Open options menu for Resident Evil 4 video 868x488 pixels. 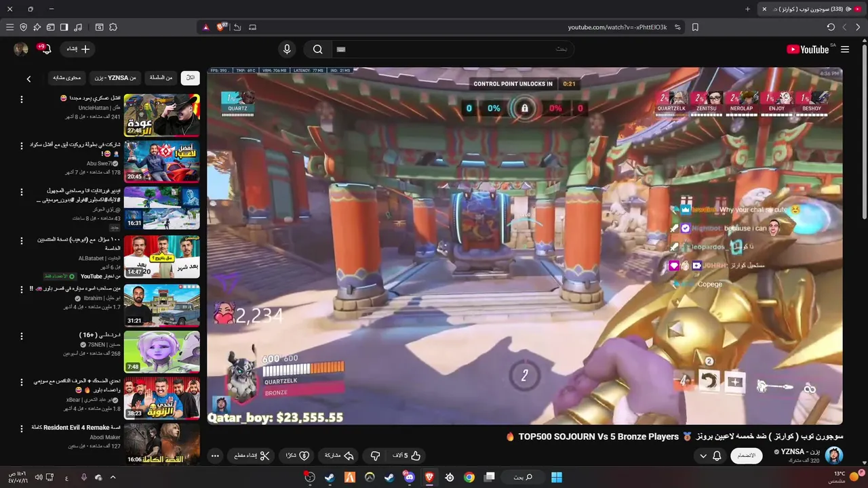tap(21, 429)
